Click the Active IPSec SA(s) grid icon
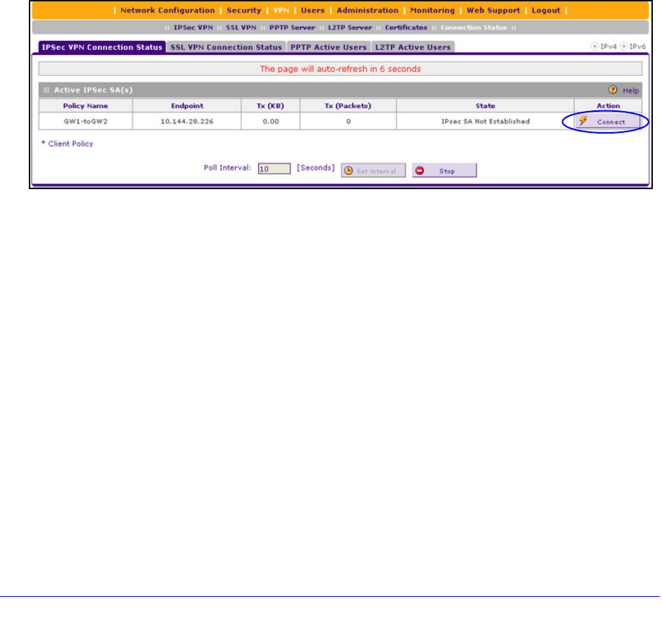The height and width of the screenshot is (644, 662). coord(46,90)
